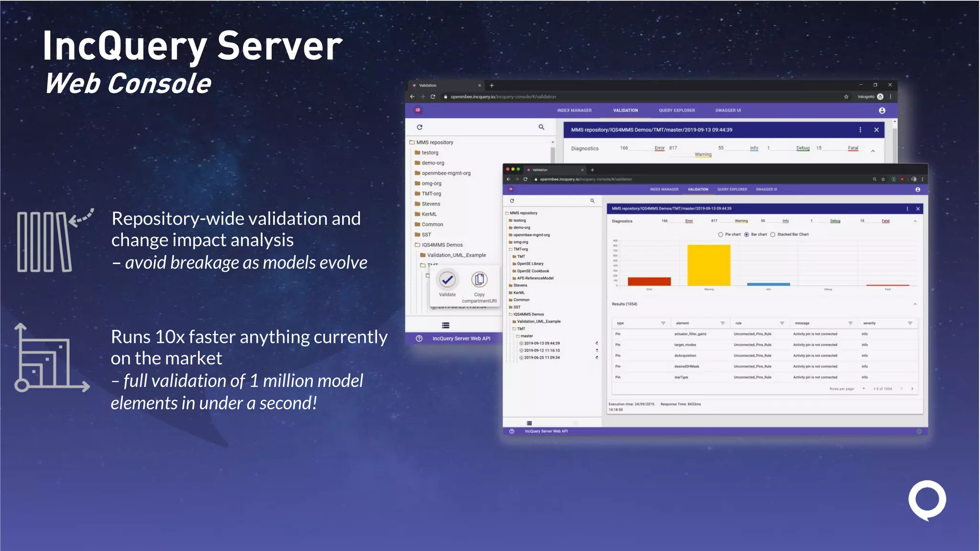Viewport: 980px width, 551px height.
Task: Switch to Index Manager tab in front window
Action: click(664, 189)
